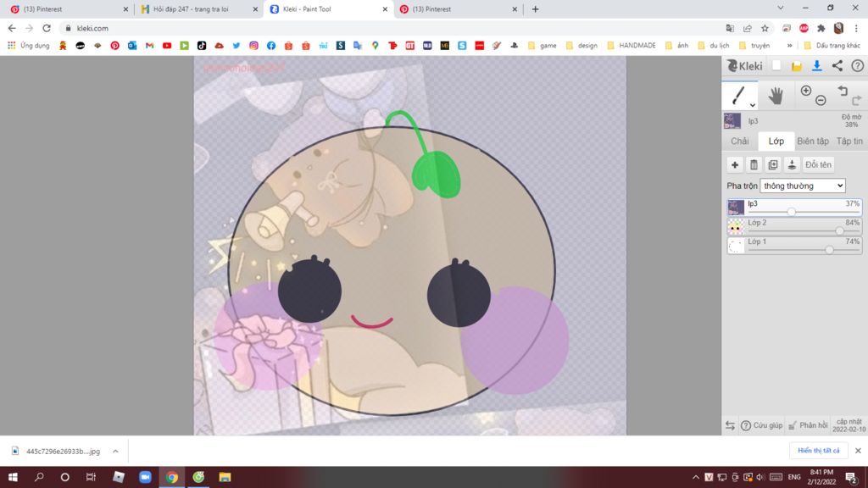
Task: Share the drawing via the share icon
Action: pyautogui.click(x=837, y=66)
